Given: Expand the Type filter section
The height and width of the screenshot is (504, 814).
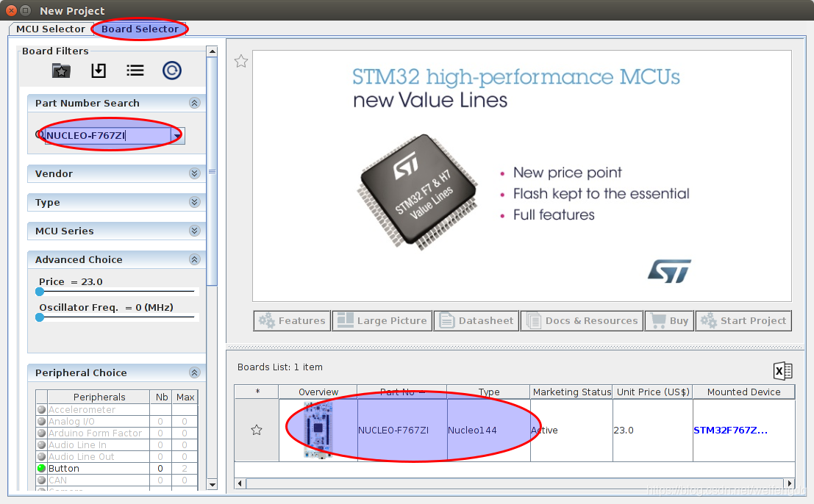Looking at the screenshot, I should [x=195, y=202].
